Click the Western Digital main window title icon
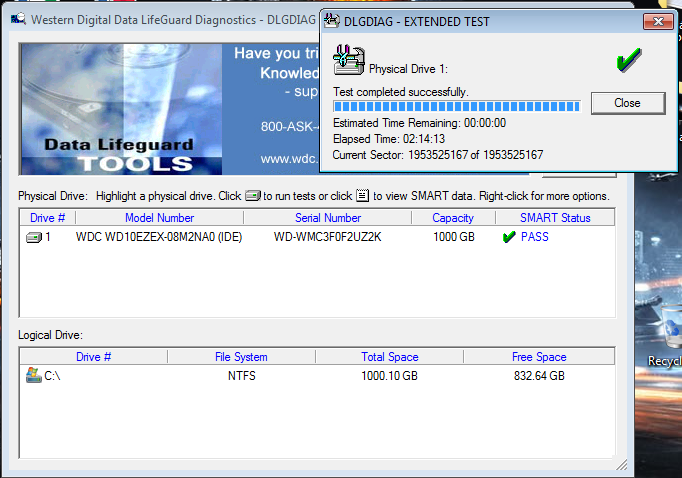The height and width of the screenshot is (478, 682). 18,19
